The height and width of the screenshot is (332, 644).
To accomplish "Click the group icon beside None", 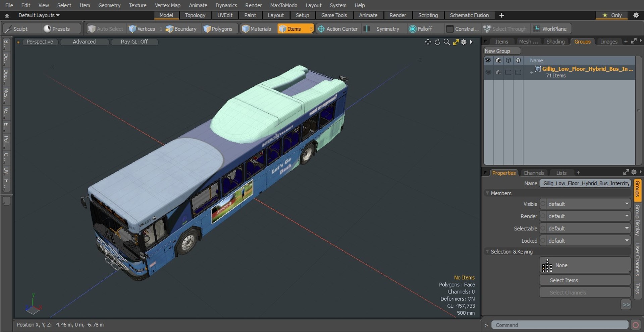I will [x=547, y=265].
